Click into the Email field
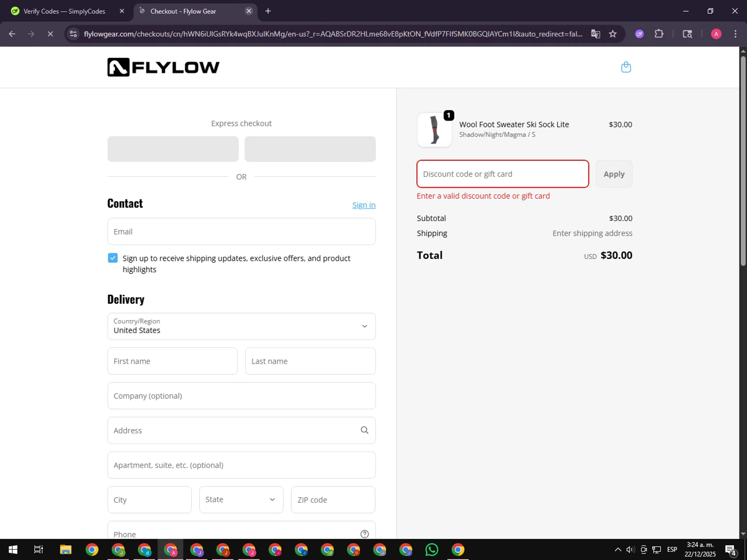 tap(242, 231)
